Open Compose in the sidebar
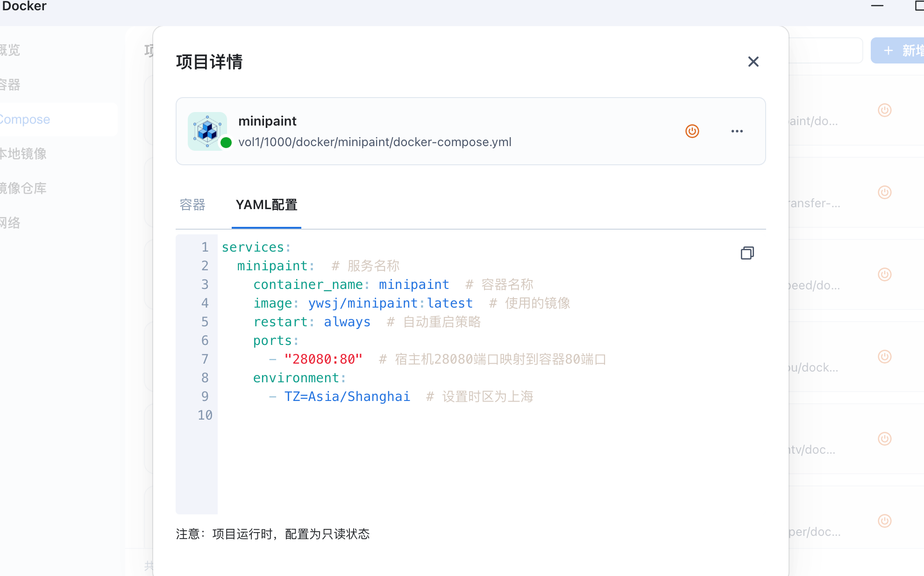 point(26,119)
